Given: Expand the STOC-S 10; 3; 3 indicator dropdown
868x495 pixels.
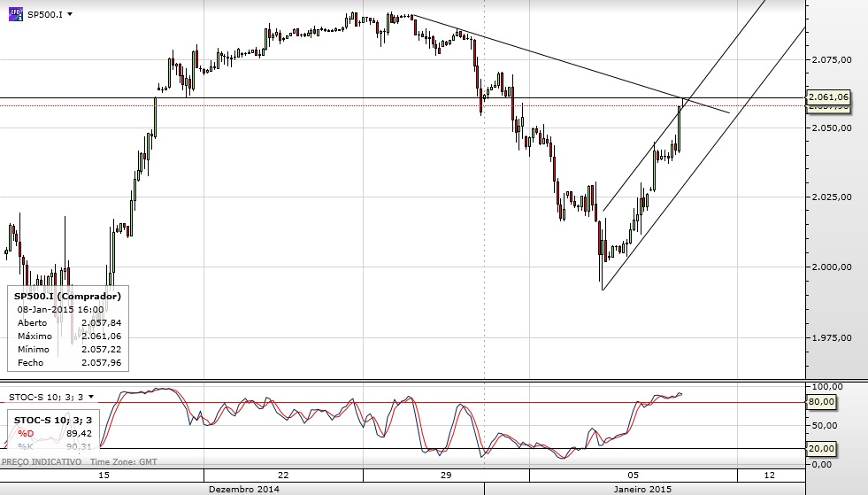Looking at the screenshot, I should [x=91, y=397].
